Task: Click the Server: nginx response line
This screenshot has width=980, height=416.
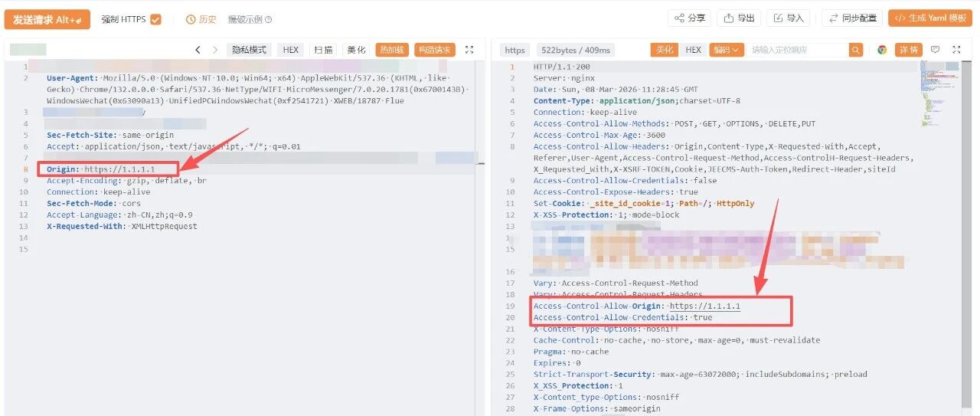Action: tap(563, 78)
